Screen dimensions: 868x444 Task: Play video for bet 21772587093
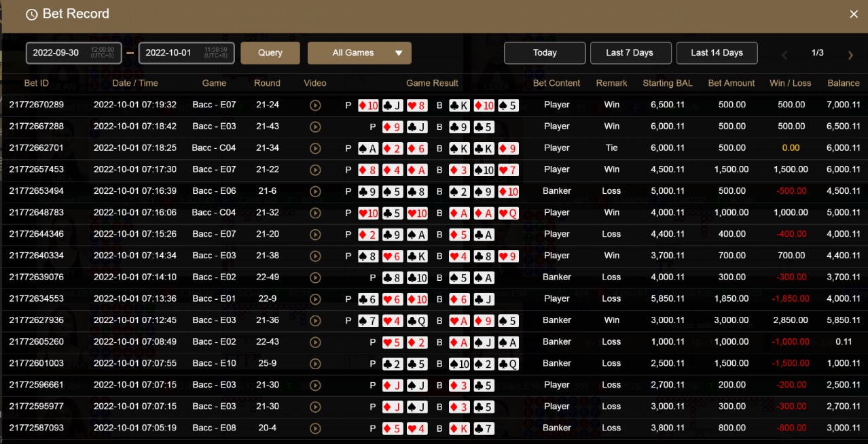coord(314,428)
